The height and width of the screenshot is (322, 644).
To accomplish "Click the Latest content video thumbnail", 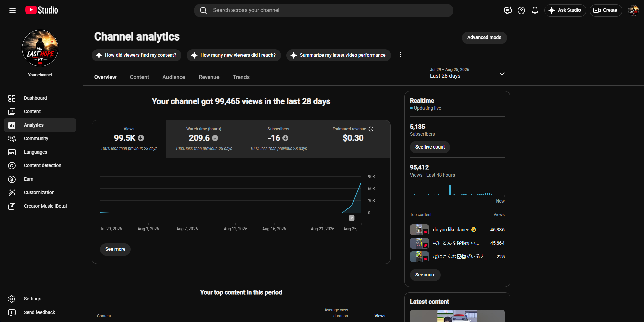I will (x=457, y=316).
